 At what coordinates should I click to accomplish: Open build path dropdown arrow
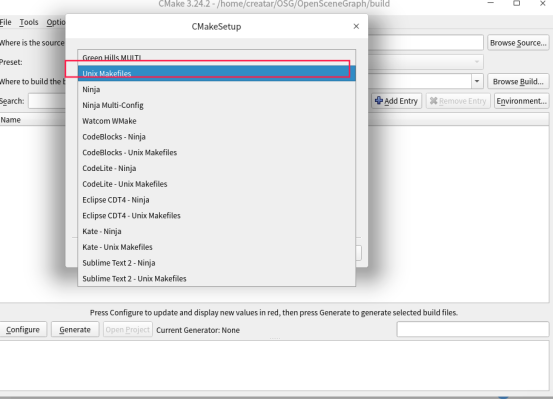click(x=477, y=82)
